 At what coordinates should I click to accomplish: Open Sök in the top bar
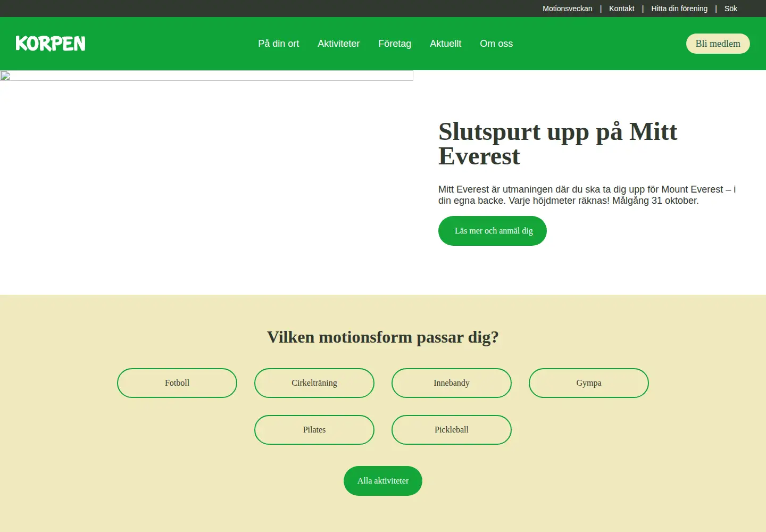click(x=730, y=9)
